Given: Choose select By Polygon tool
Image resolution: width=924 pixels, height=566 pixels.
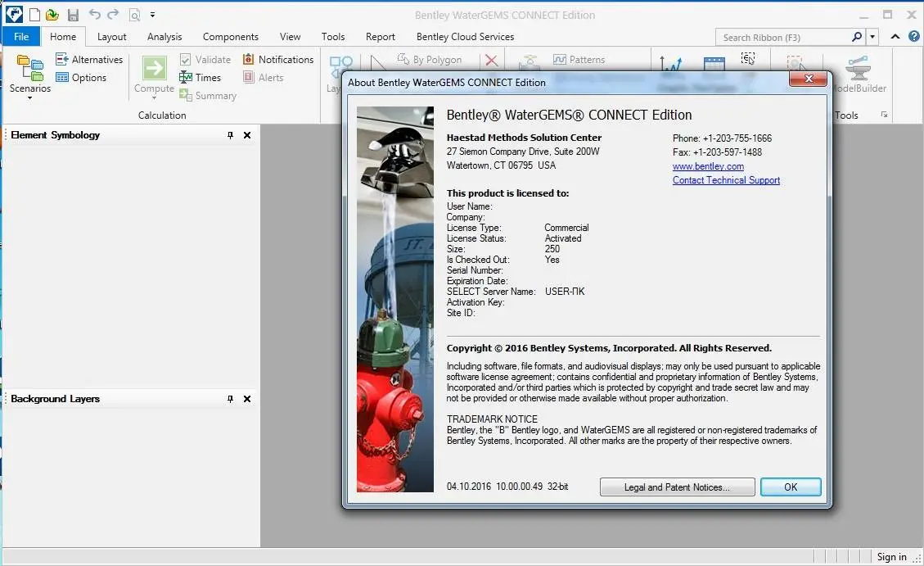Looking at the screenshot, I should 429,60.
